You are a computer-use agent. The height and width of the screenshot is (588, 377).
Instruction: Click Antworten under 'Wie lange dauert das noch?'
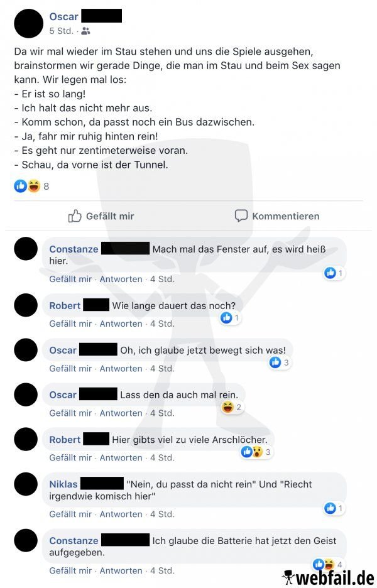click(121, 324)
